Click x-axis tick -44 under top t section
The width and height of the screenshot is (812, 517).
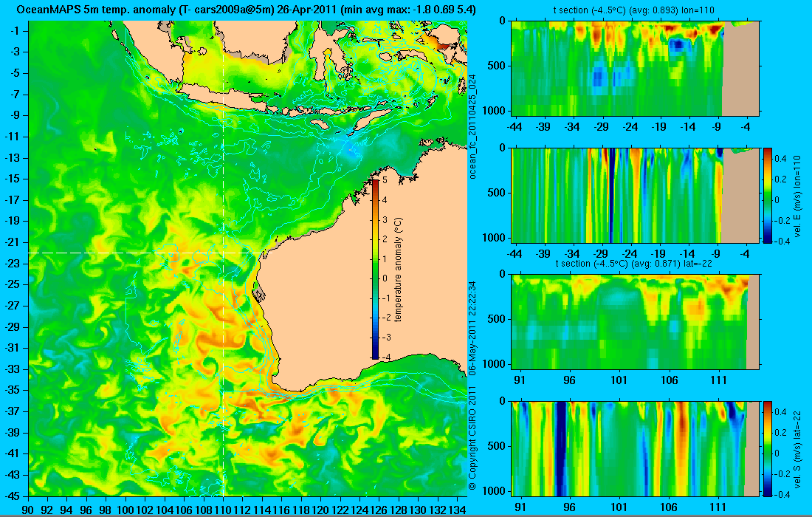[515, 126]
